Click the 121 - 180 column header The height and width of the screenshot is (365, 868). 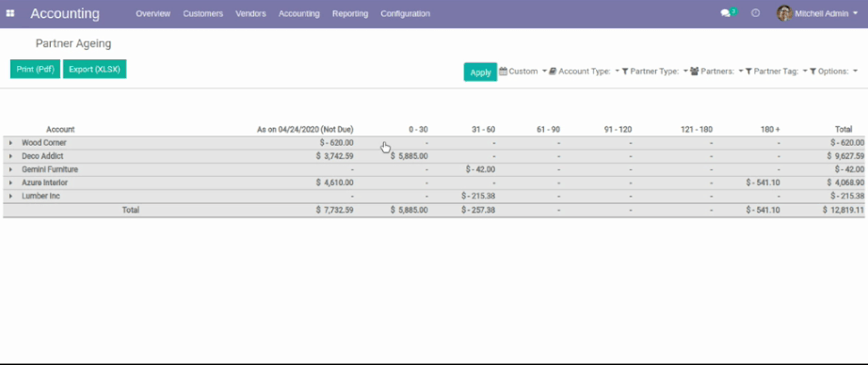pyautogui.click(x=697, y=130)
